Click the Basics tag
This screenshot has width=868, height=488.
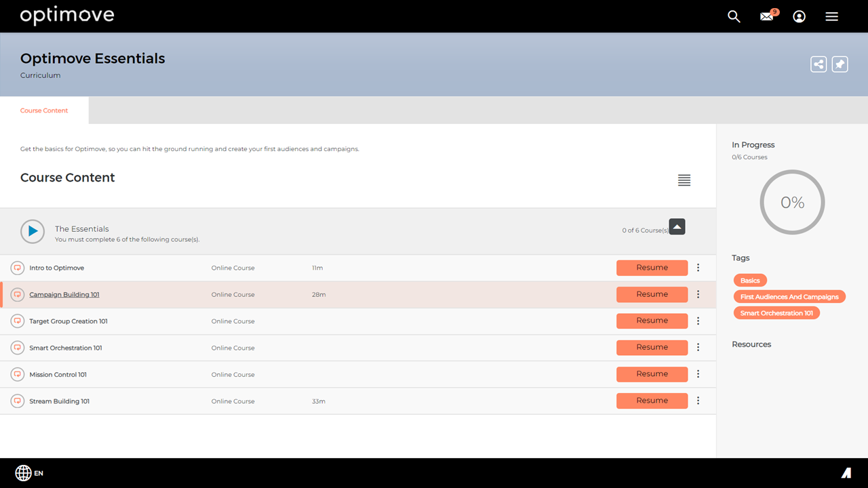pos(750,281)
